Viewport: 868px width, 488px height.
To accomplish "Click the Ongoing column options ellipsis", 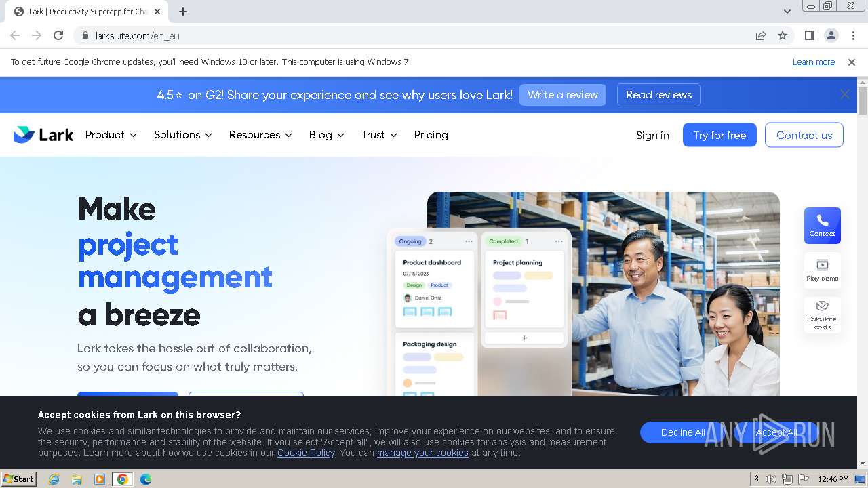I will pyautogui.click(x=469, y=241).
